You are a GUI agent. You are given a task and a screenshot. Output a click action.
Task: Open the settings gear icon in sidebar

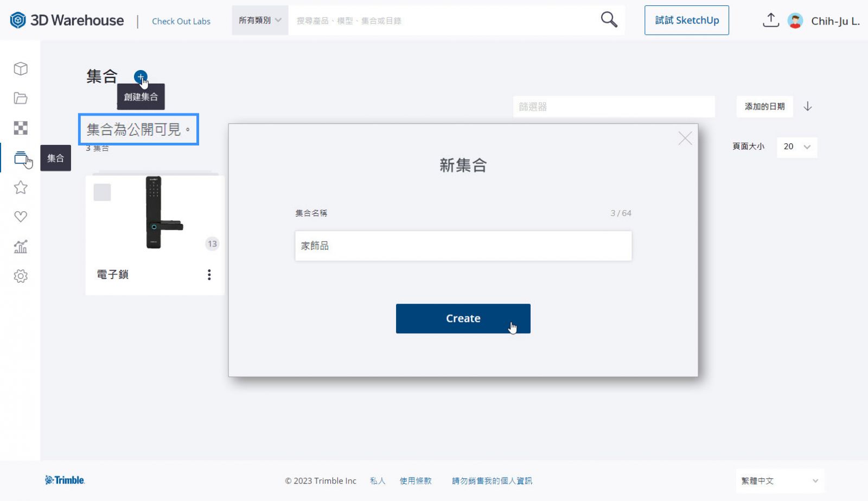pos(21,276)
